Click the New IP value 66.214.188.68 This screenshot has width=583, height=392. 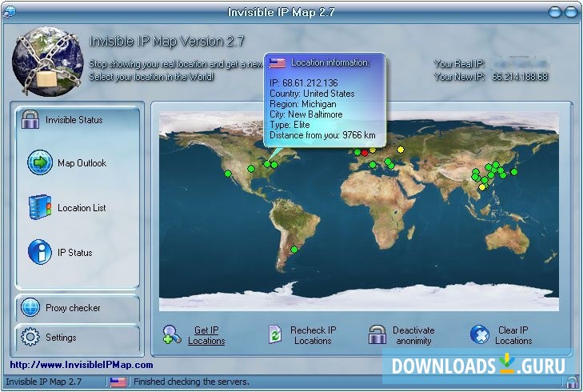(520, 77)
